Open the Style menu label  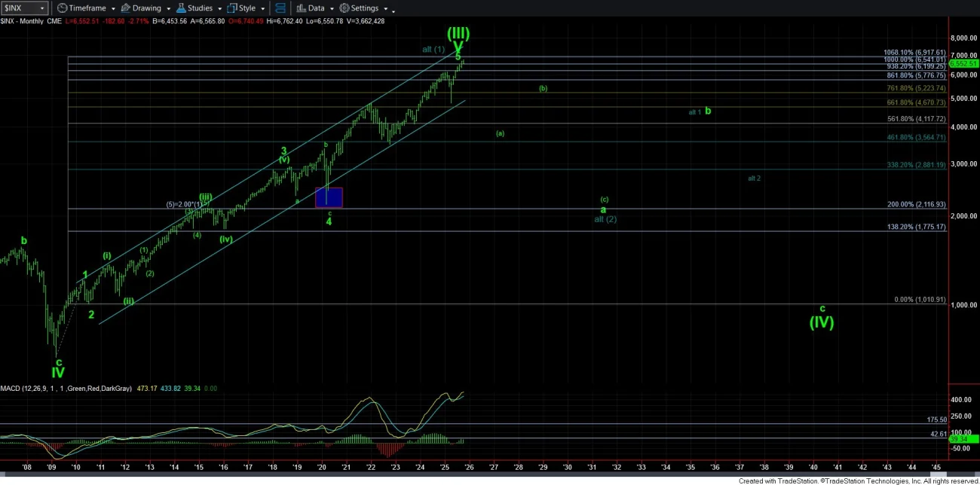tap(247, 8)
